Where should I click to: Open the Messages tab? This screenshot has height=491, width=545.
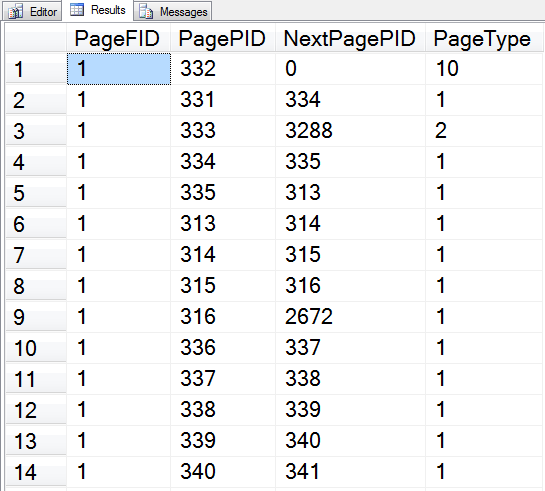[173, 11]
